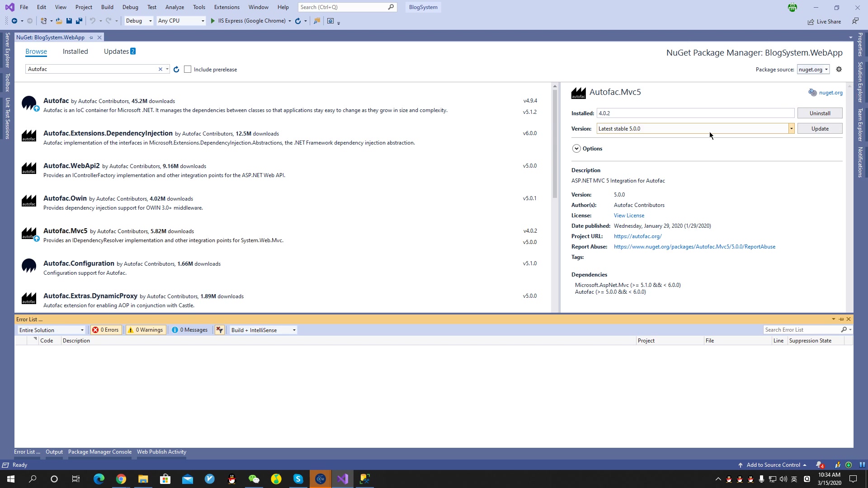This screenshot has width=868, height=488.
Task: Open the package source nuget.org dropdown
Action: click(813, 69)
